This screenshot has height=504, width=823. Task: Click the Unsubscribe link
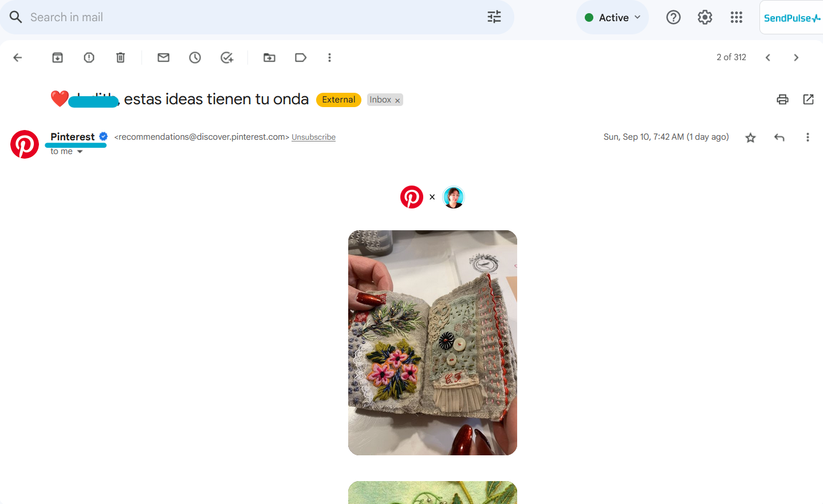pos(314,137)
